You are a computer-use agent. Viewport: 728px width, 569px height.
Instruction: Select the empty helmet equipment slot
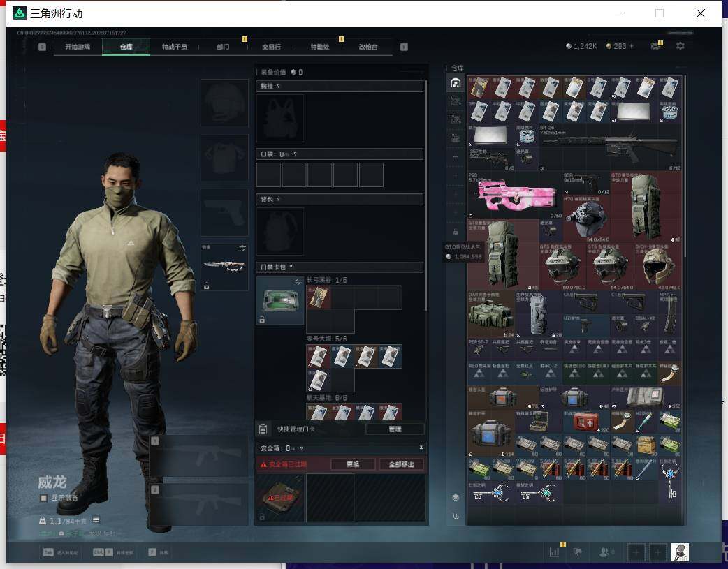point(224,103)
